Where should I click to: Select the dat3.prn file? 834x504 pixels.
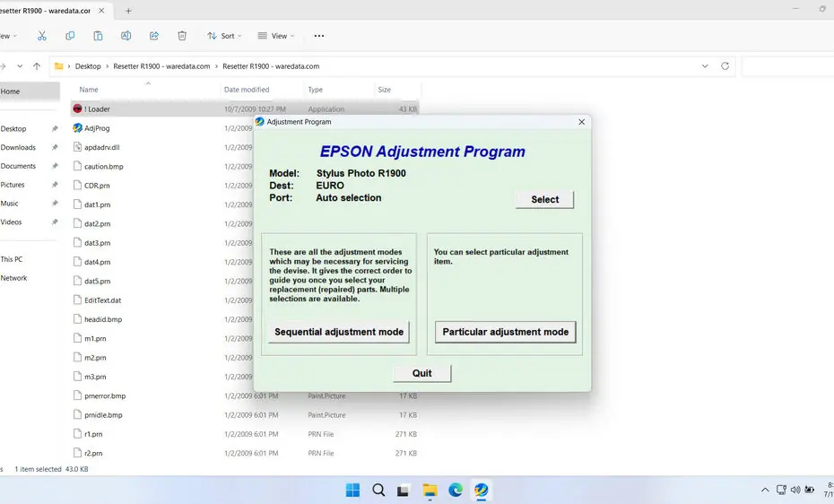(98, 243)
